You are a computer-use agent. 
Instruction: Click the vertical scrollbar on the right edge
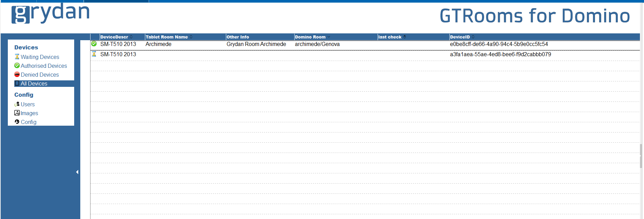pos(641,156)
